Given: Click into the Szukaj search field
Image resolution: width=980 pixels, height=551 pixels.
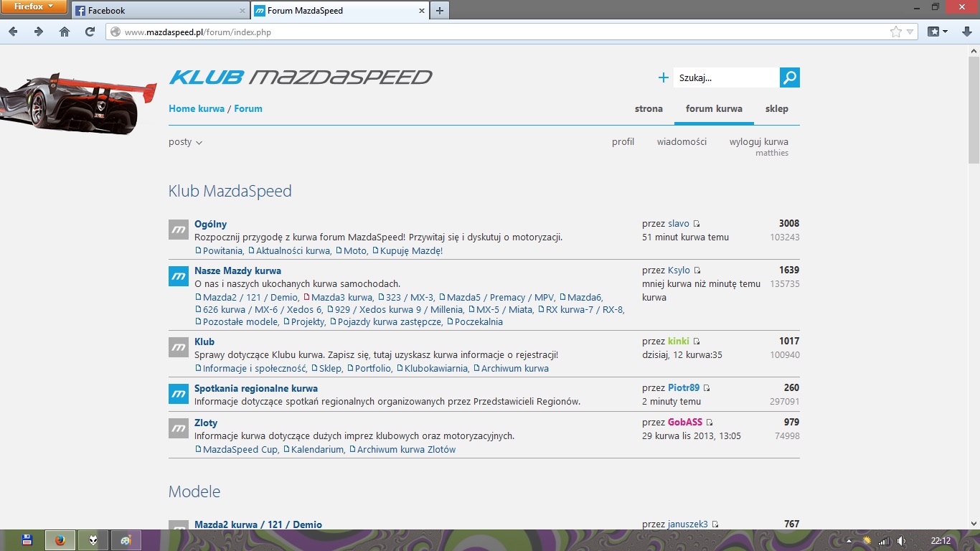Looking at the screenshot, I should tap(725, 77).
